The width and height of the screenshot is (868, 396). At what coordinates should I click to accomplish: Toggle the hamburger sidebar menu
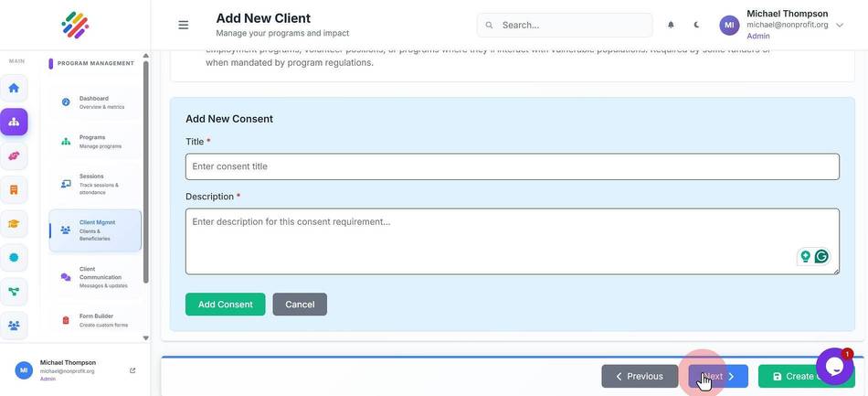184,25
